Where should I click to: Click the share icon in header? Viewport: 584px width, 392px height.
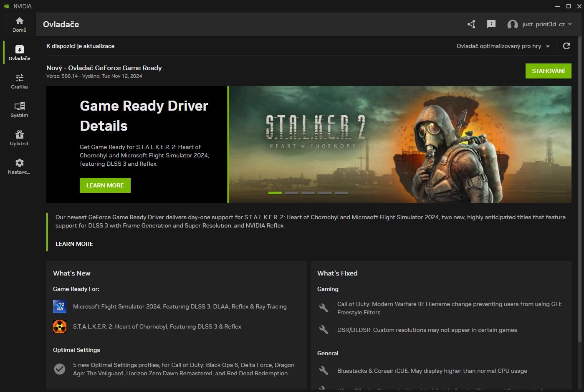(x=471, y=24)
